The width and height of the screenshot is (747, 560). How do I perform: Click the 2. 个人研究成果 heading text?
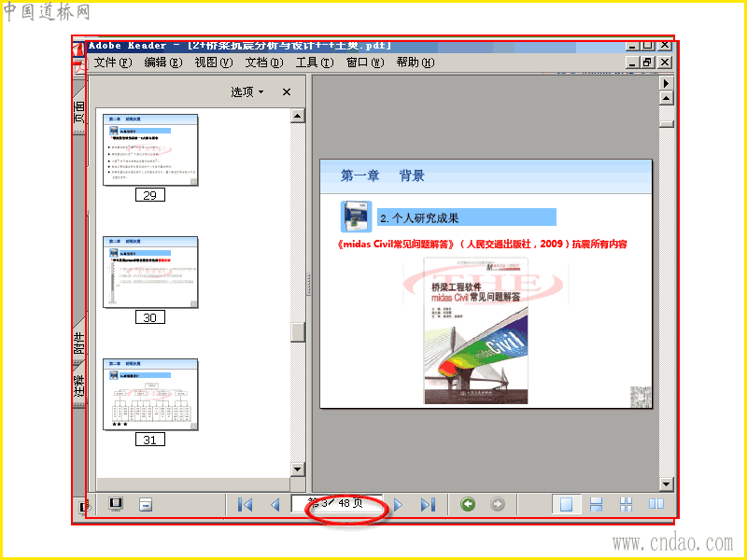click(x=419, y=218)
